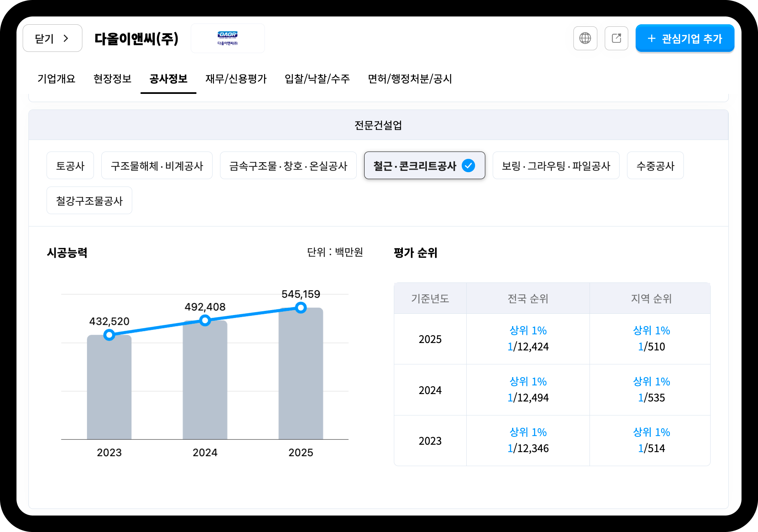Close the panel with 닫기 button
This screenshot has width=758, height=532.
(x=52, y=38)
